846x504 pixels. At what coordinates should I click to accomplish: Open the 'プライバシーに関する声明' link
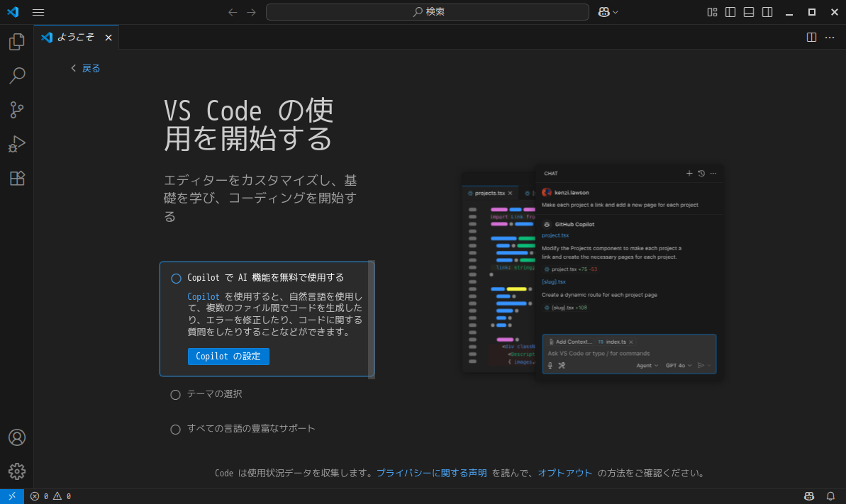pyautogui.click(x=431, y=473)
